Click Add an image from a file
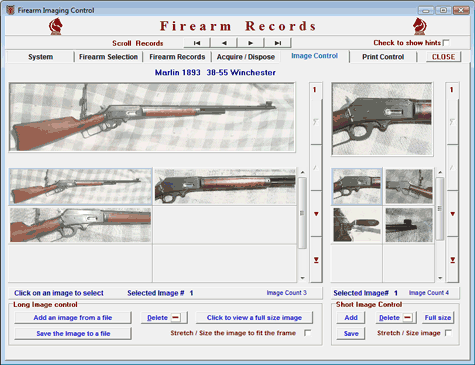This screenshot has width=475, height=365. point(73,318)
